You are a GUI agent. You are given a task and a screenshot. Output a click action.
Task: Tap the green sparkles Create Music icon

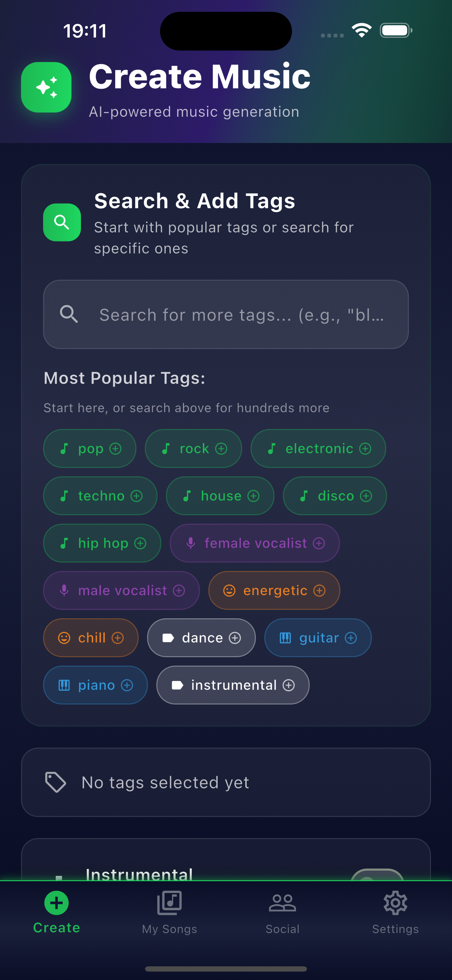click(46, 87)
